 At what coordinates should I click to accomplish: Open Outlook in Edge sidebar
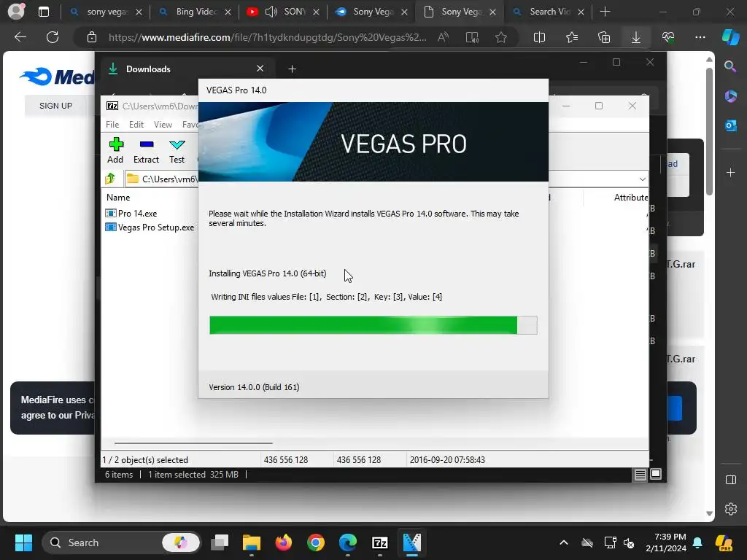click(x=731, y=125)
